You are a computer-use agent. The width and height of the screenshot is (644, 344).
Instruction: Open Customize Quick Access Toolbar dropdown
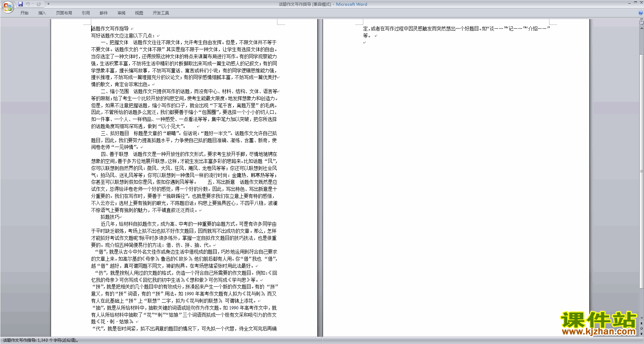click(x=48, y=4)
